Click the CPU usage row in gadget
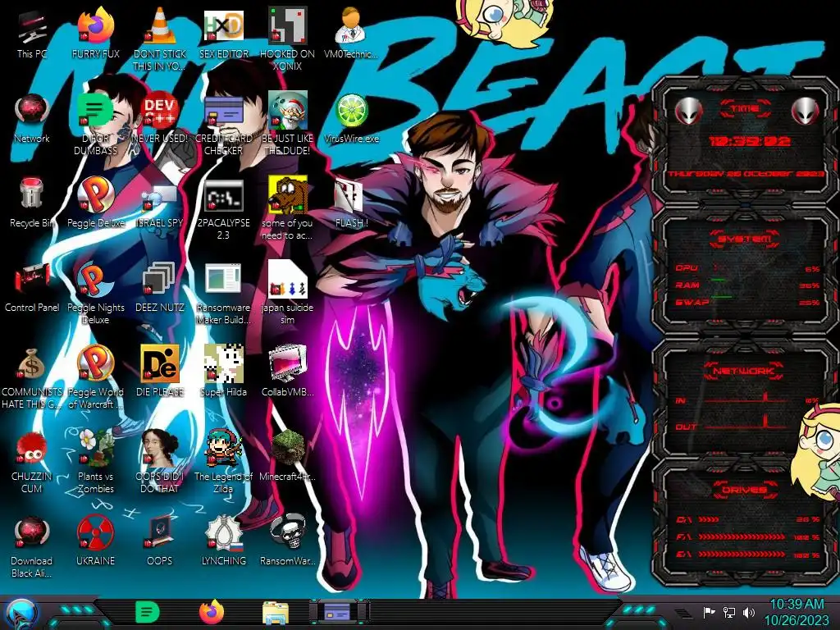Image resolution: width=840 pixels, height=630 pixels. [748, 268]
